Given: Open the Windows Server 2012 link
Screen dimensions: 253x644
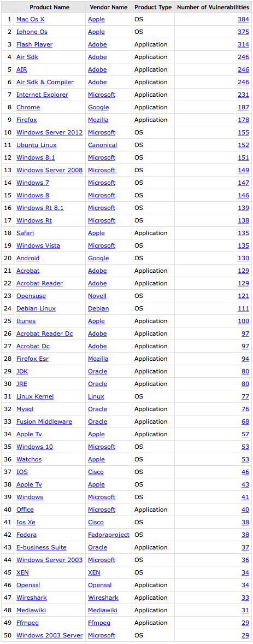Looking at the screenshot, I should pos(49,133).
